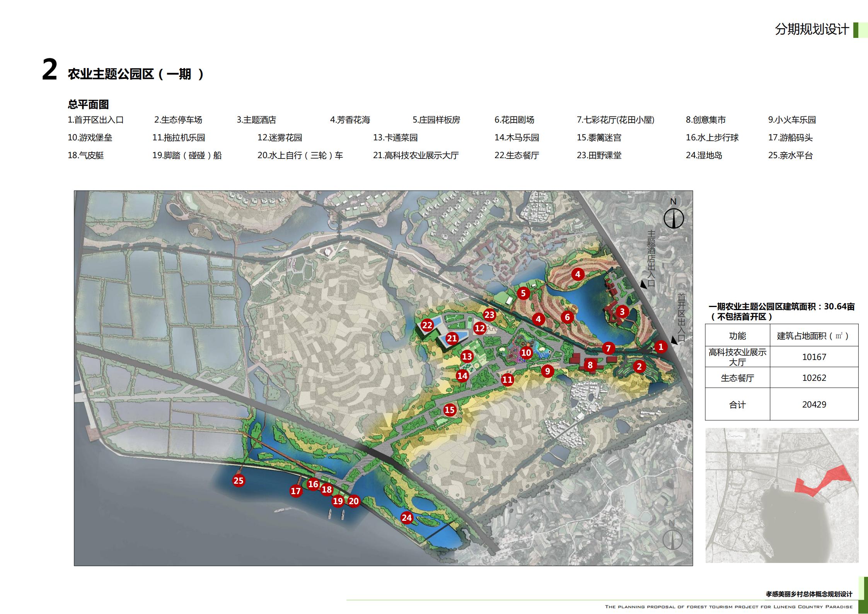Select red map marker number 9
868x614 pixels.
pos(547,372)
